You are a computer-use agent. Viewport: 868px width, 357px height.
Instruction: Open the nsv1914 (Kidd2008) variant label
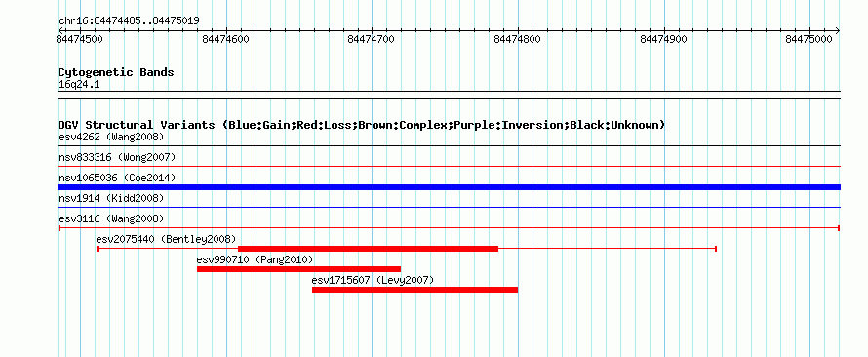tap(111, 198)
